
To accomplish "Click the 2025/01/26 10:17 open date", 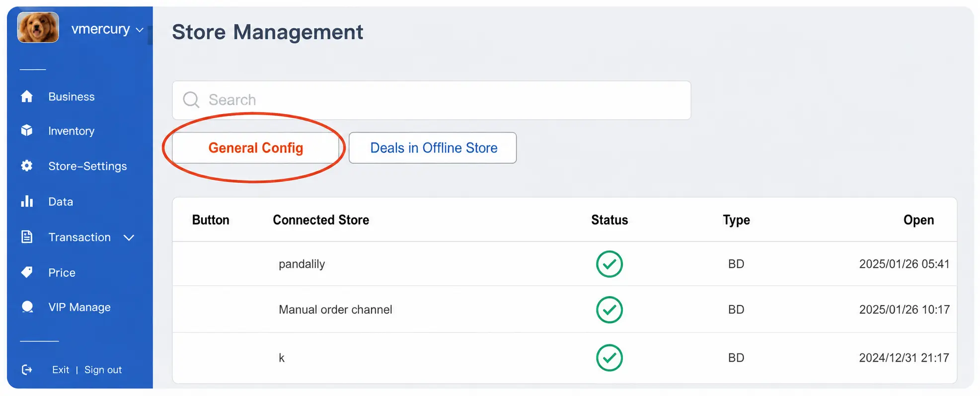I will [x=904, y=310].
